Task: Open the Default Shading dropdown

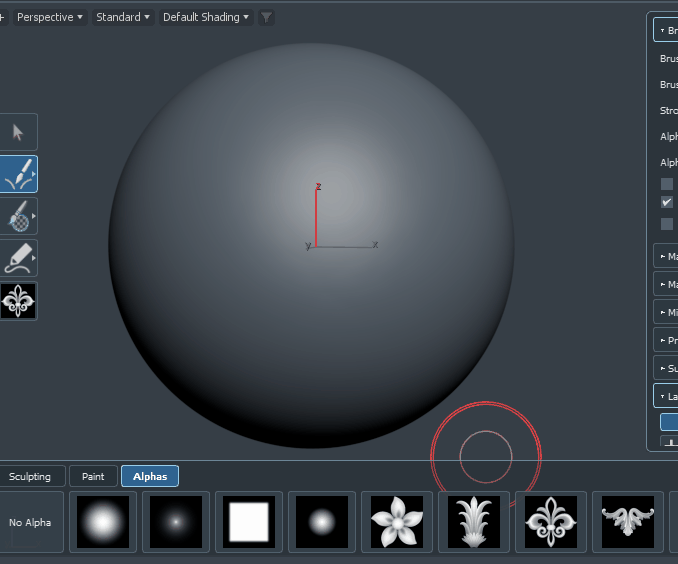Action: 206,17
